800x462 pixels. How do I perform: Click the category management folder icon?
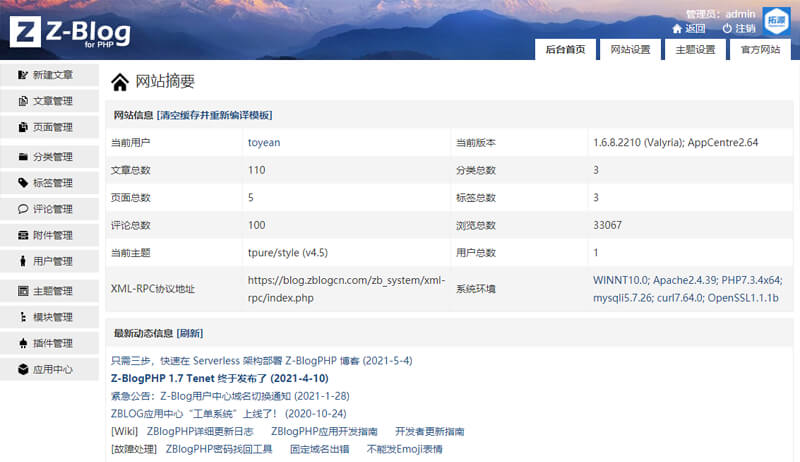23,157
